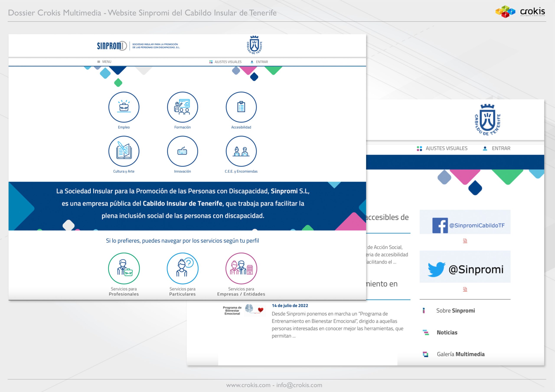Go to Sobre Sinpromi sidebar link
555x392 pixels.
pos(455,311)
